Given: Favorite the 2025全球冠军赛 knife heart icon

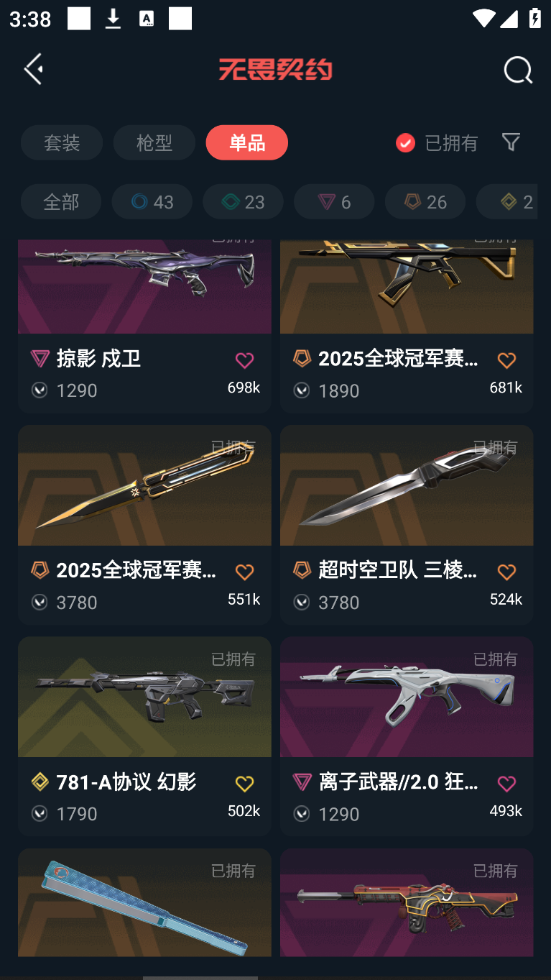Looking at the screenshot, I should pos(244,572).
